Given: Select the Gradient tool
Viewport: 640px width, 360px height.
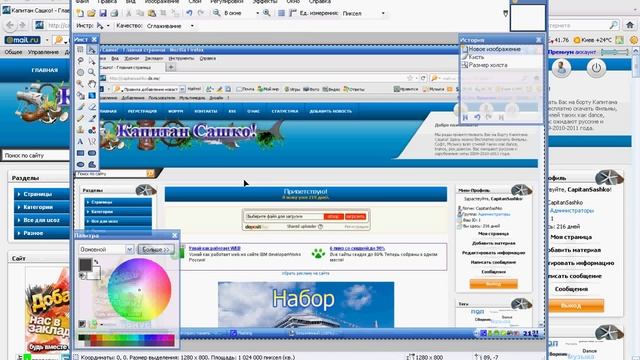Looking at the screenshot, I should [x=92, y=96].
